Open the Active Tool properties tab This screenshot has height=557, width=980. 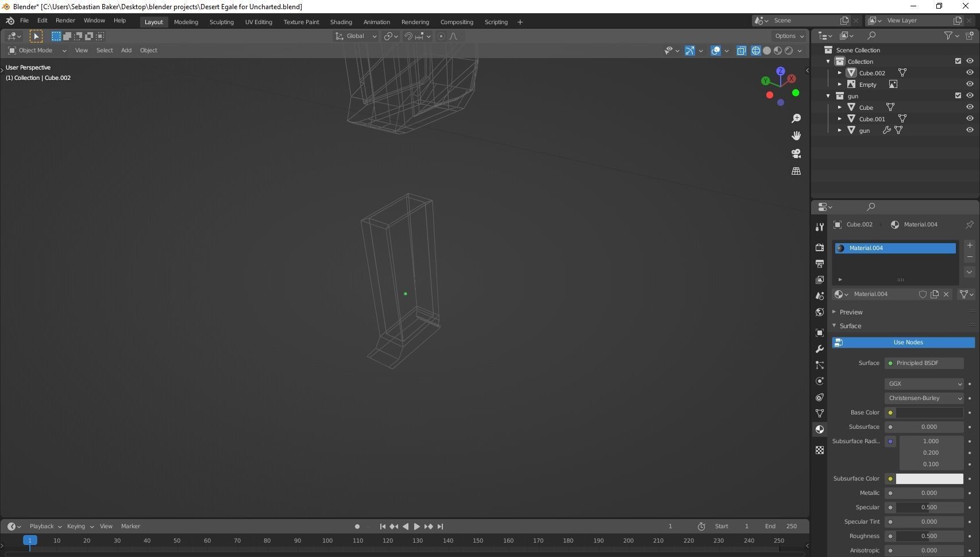(820, 227)
